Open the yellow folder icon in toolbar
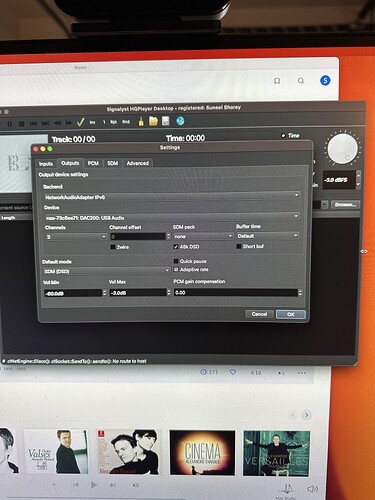Viewport: 375px width, 500px height. pyautogui.click(x=153, y=121)
